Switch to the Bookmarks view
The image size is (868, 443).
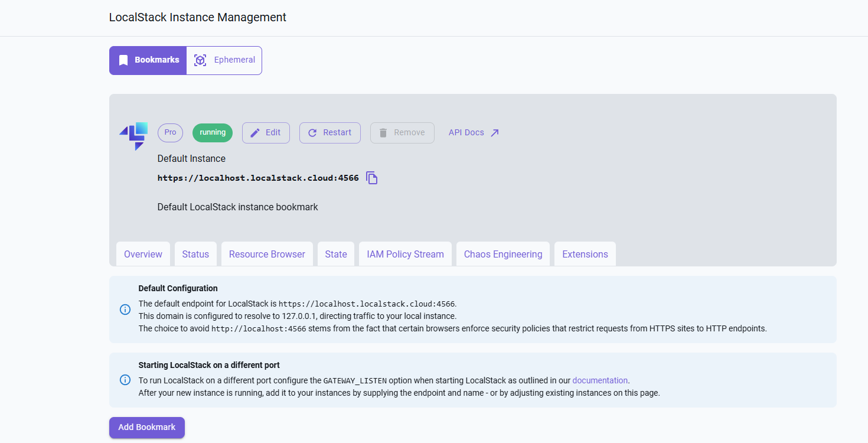[148, 60]
